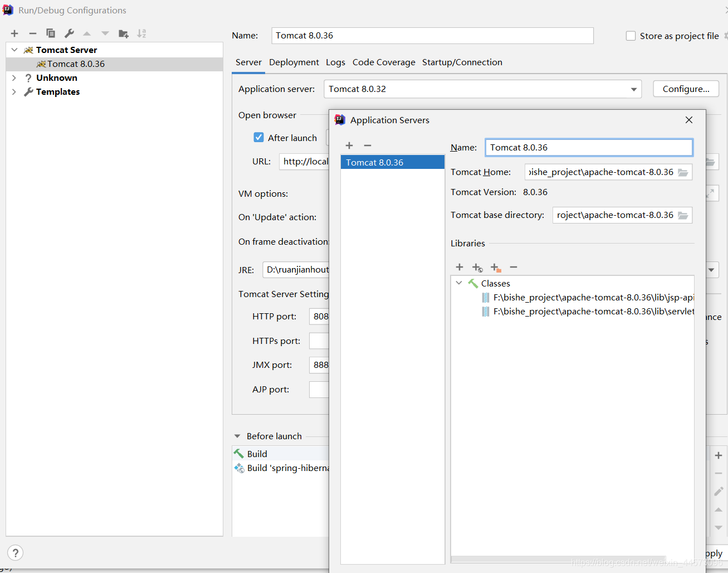
Task: Remove configuration with minus icon
Action: [x=33, y=33]
